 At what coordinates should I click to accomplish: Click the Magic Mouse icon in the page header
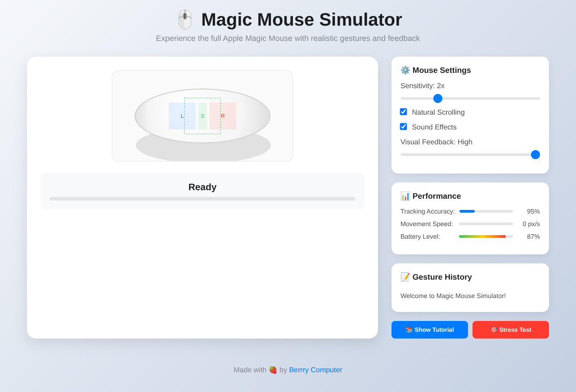[x=184, y=19]
